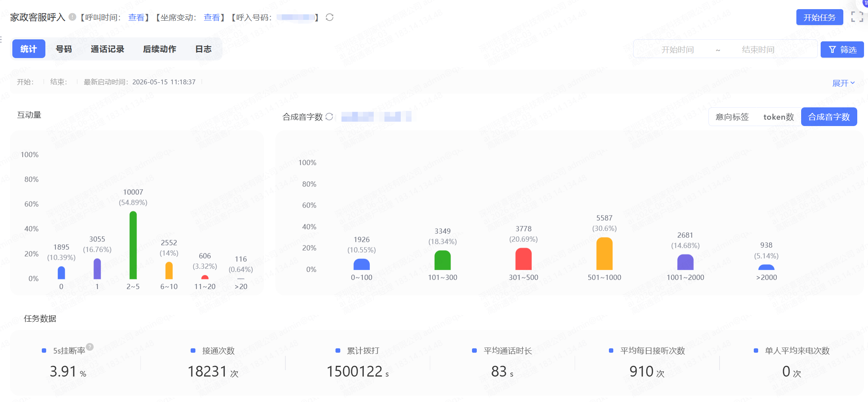Screen dimensions: 868x402
Task: Refresh 合成音字数 chart with its reload icon
Action: tap(329, 117)
